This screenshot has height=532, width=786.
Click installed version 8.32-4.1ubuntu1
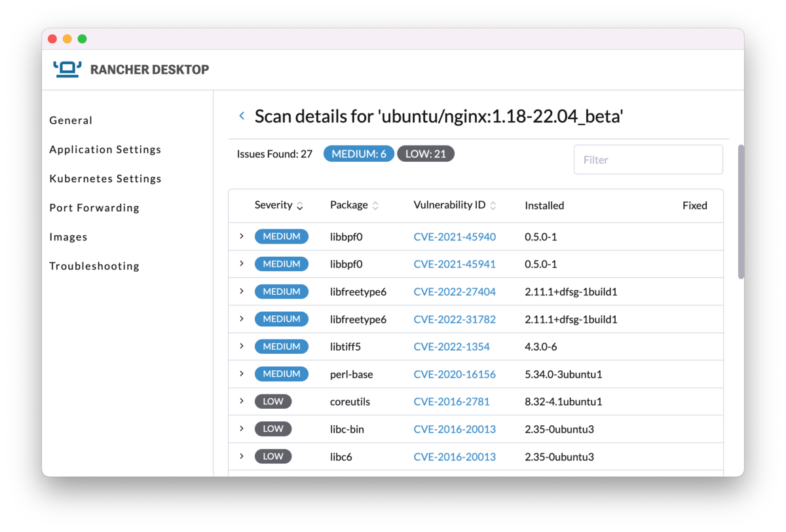point(563,402)
